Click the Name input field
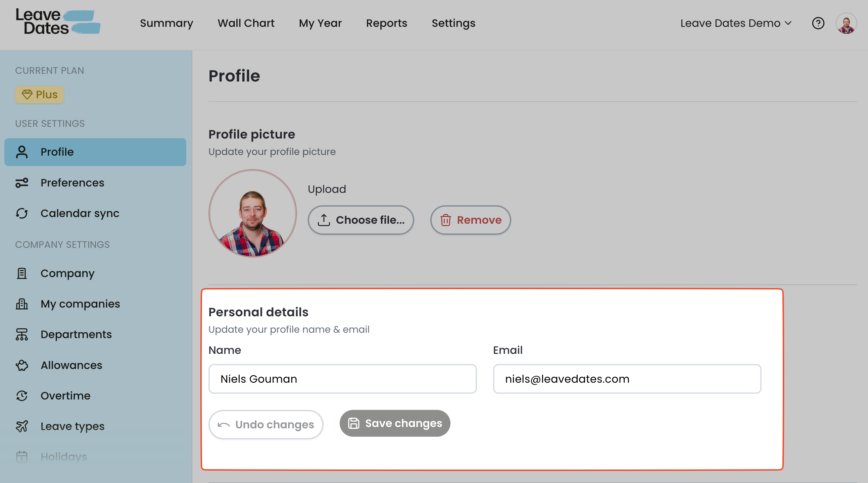The height and width of the screenshot is (483, 868). point(342,379)
